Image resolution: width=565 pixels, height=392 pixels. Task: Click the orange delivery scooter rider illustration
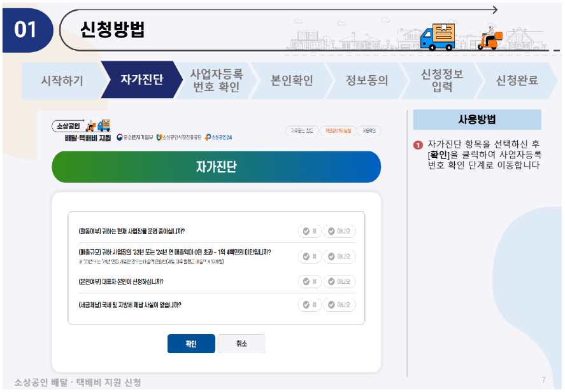pos(490,36)
